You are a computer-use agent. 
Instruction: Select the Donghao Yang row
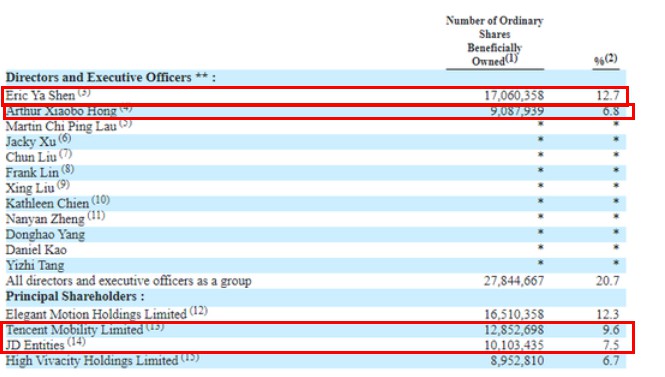pos(316,235)
